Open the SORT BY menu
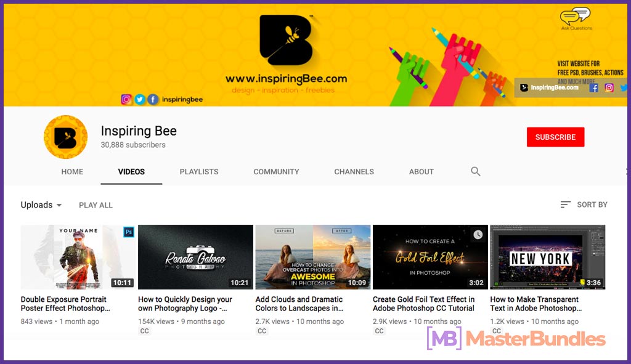 tap(584, 204)
